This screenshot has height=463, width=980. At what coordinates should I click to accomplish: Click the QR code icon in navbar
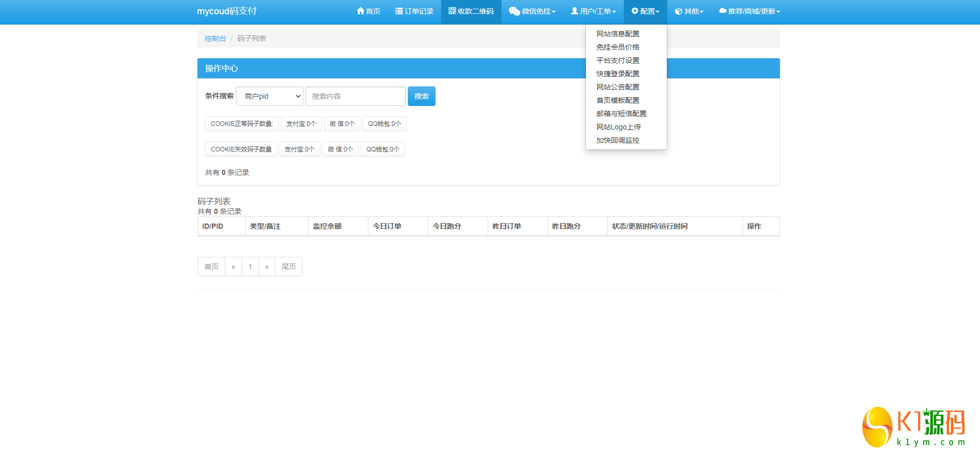point(452,11)
